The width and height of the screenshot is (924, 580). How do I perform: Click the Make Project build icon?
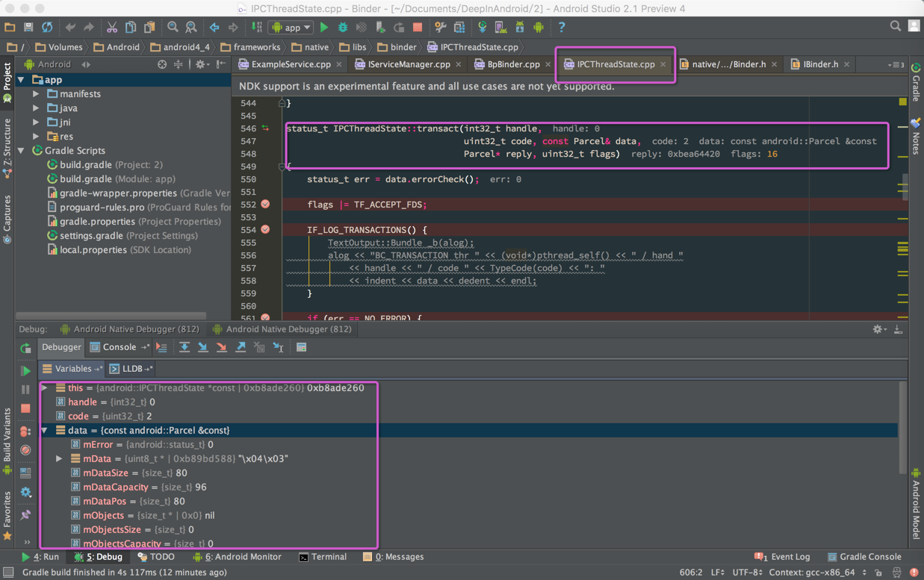[x=257, y=28]
